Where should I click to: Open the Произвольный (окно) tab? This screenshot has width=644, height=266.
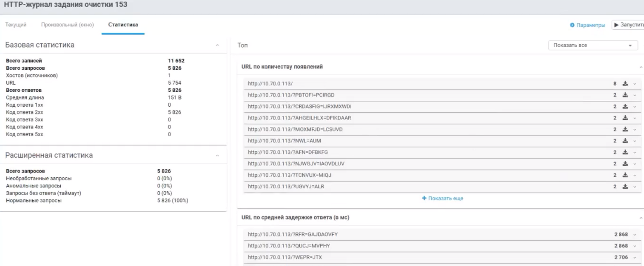[67, 25]
